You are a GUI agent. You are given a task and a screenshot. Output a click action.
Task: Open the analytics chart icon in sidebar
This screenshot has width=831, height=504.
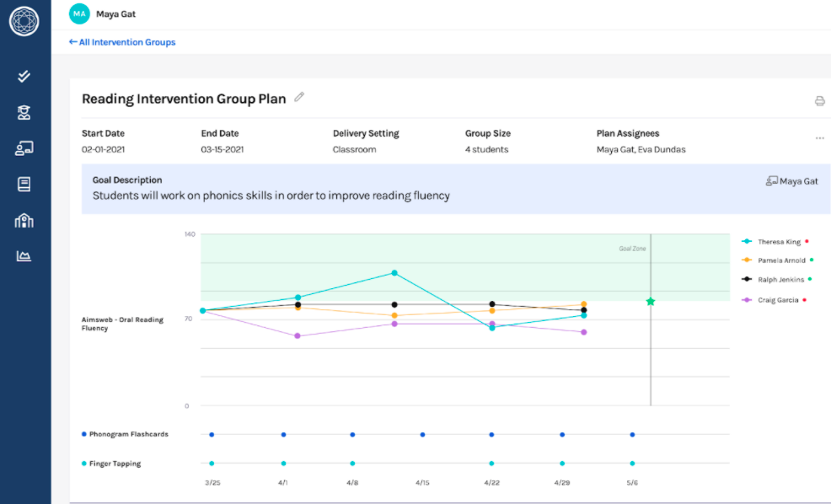click(24, 255)
